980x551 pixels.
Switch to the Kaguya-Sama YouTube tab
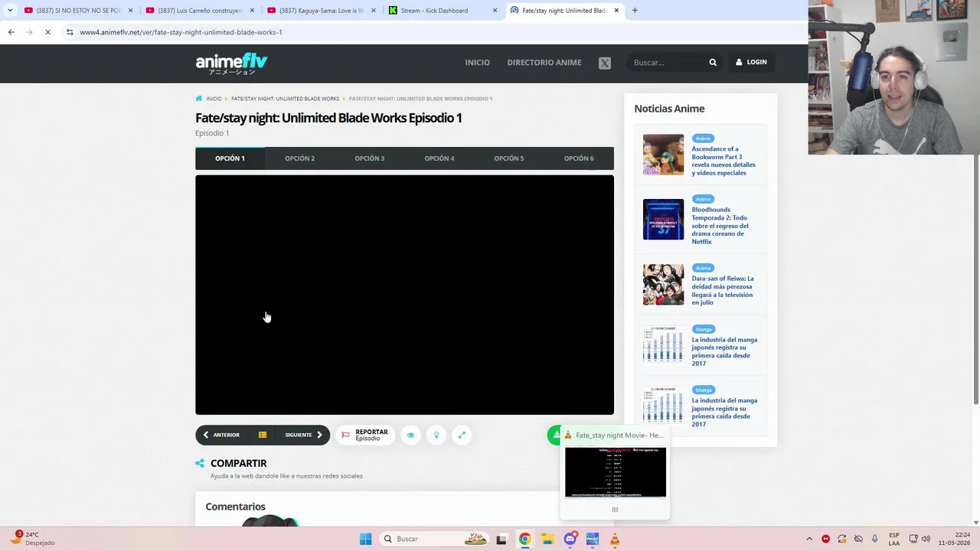321,10
